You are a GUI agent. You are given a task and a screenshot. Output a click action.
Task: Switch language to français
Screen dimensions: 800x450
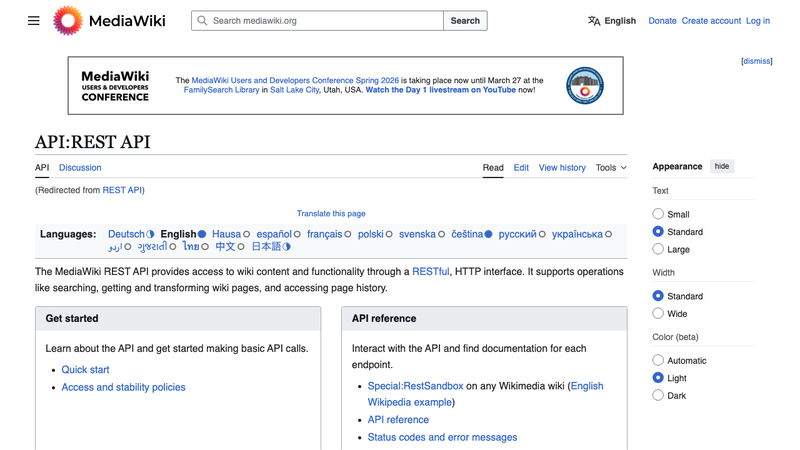(x=324, y=234)
